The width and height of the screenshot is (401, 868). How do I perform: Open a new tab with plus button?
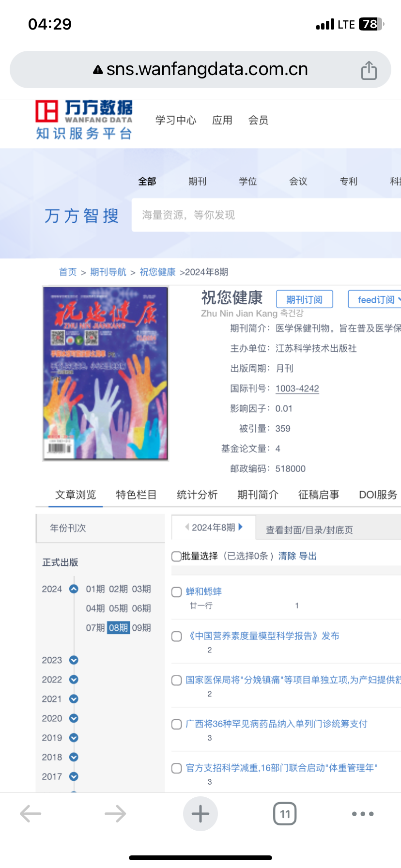pyautogui.click(x=200, y=814)
